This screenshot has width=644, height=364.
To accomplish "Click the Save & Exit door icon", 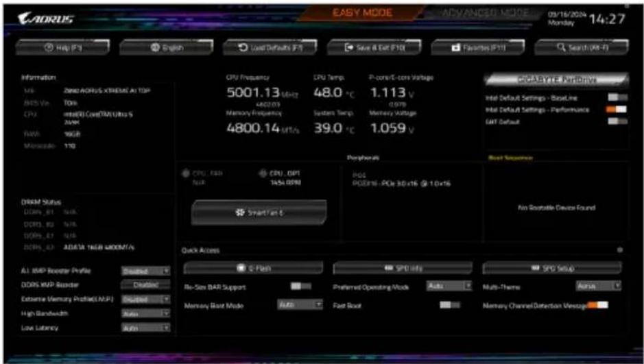I will pyautogui.click(x=348, y=47).
